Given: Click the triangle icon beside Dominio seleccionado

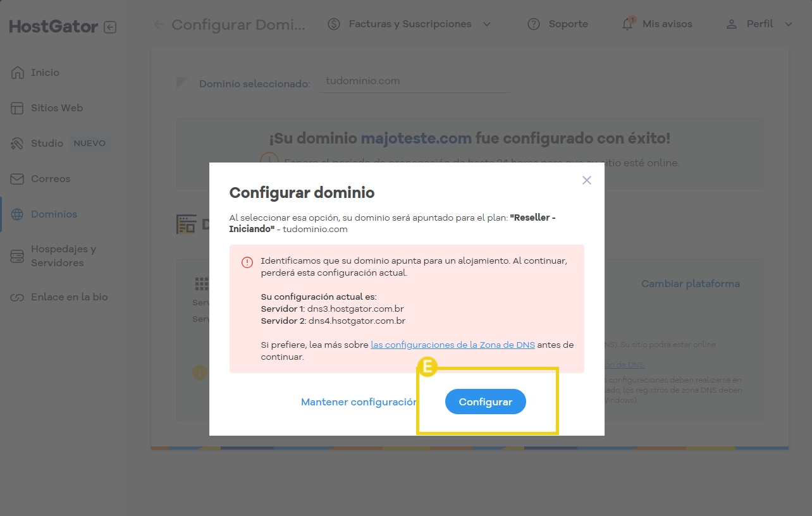Looking at the screenshot, I should [x=183, y=83].
